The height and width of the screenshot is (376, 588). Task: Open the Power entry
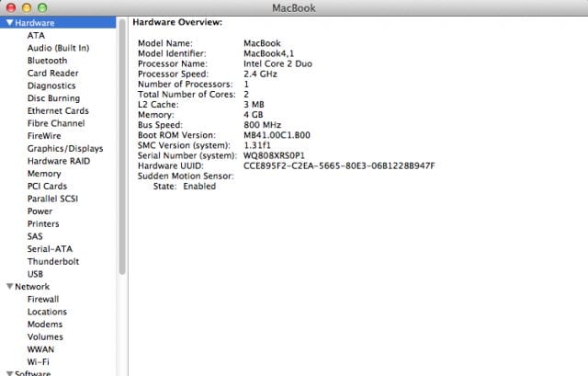pyautogui.click(x=40, y=211)
